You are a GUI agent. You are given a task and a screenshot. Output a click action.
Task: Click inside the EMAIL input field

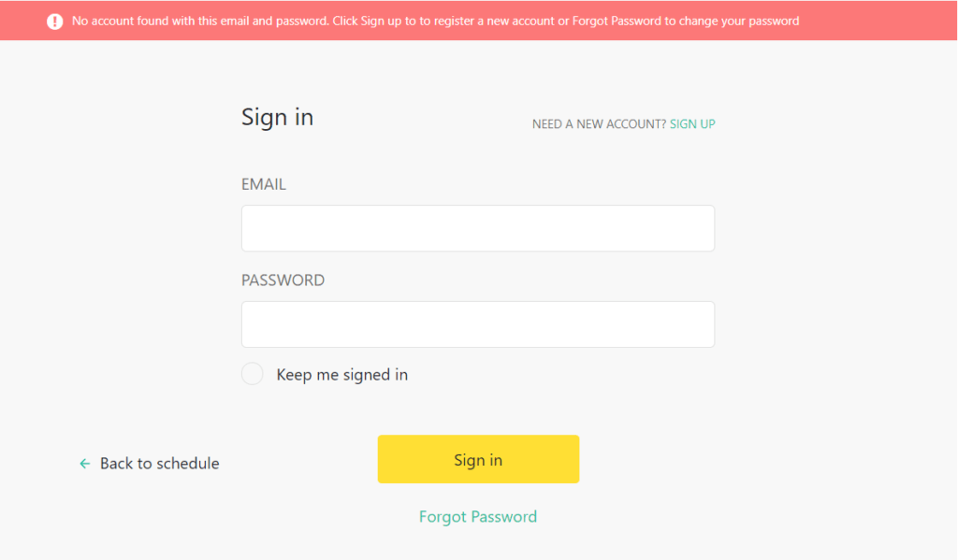pos(478,228)
